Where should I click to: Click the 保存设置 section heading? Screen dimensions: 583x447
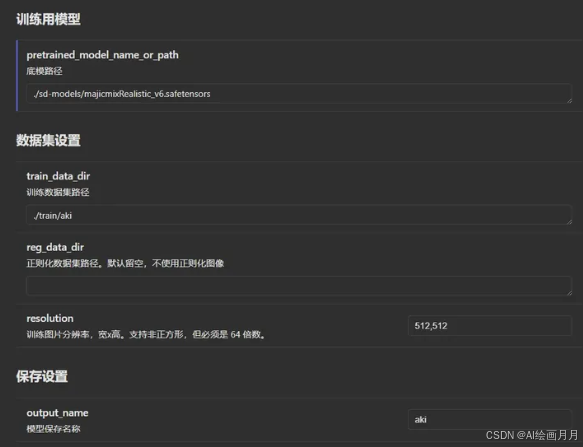point(42,376)
